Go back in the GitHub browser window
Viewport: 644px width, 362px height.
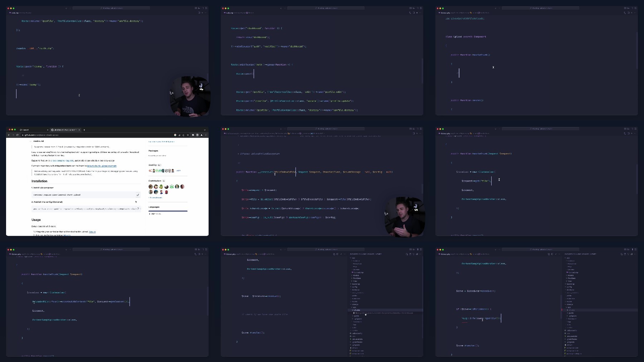click(9, 135)
